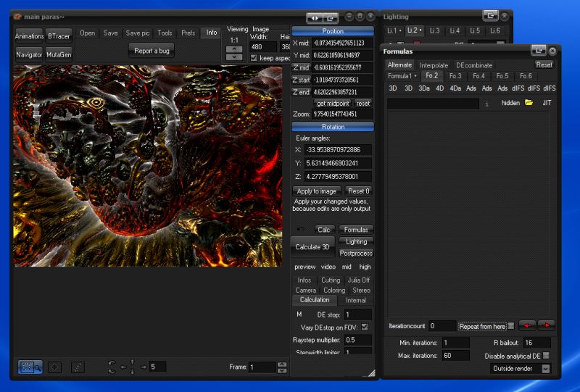
Task: Click the upper counter-clockwise rotate arrow icon
Action: 112,363
